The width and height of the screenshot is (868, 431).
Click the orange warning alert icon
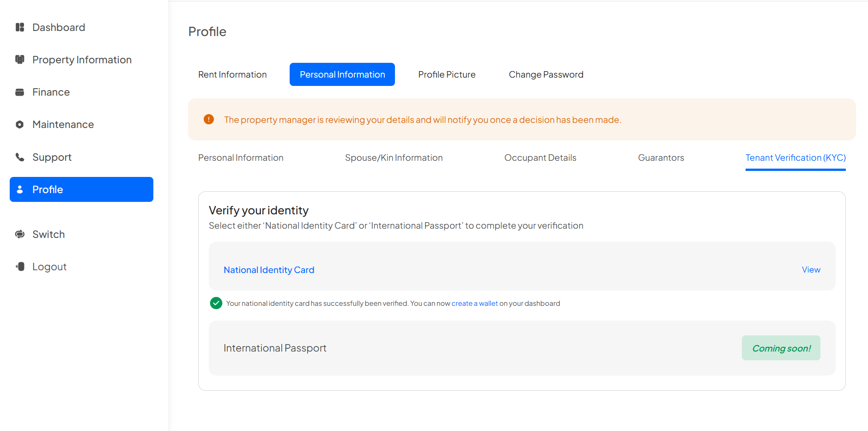[x=209, y=120]
